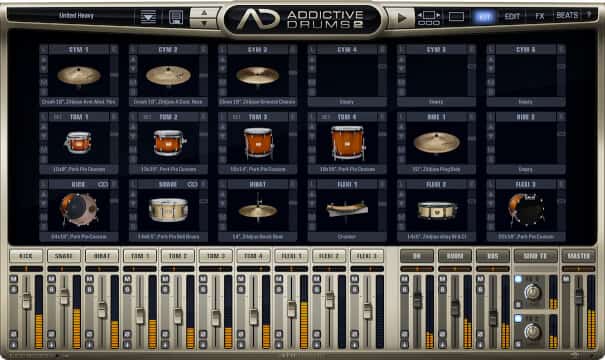This screenshot has height=360, width=605.
Task: Click the link icon on the Kick slot
Action: (103, 185)
